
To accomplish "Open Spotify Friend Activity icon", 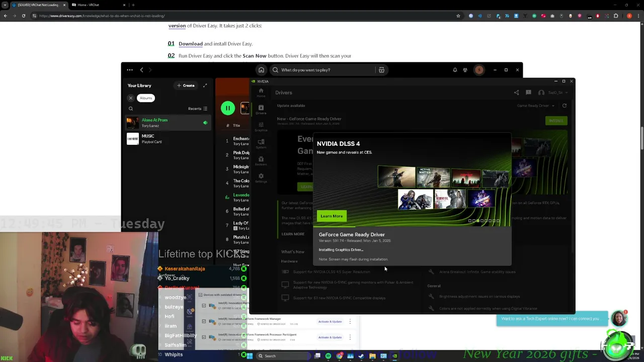I will pos(465,70).
